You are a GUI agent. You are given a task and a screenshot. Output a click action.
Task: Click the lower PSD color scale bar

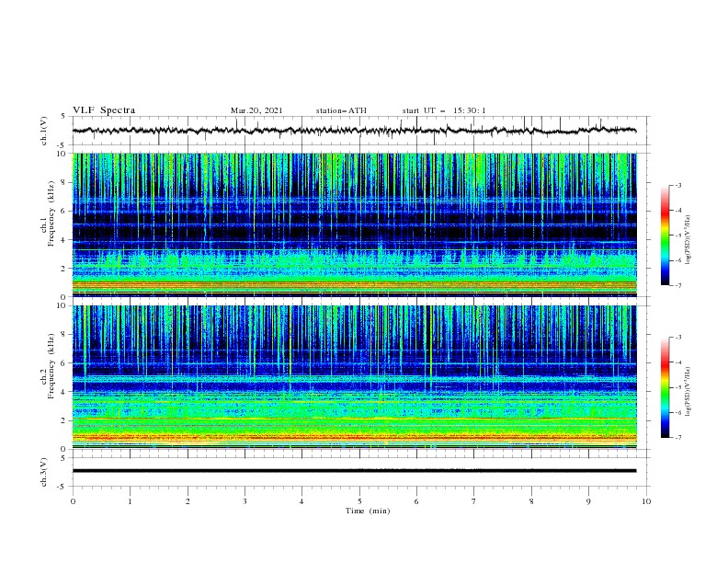[x=665, y=387]
